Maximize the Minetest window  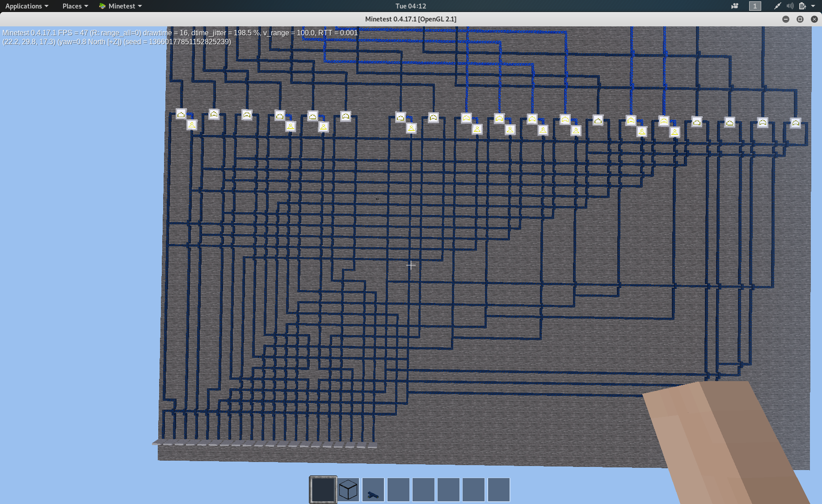coord(800,19)
